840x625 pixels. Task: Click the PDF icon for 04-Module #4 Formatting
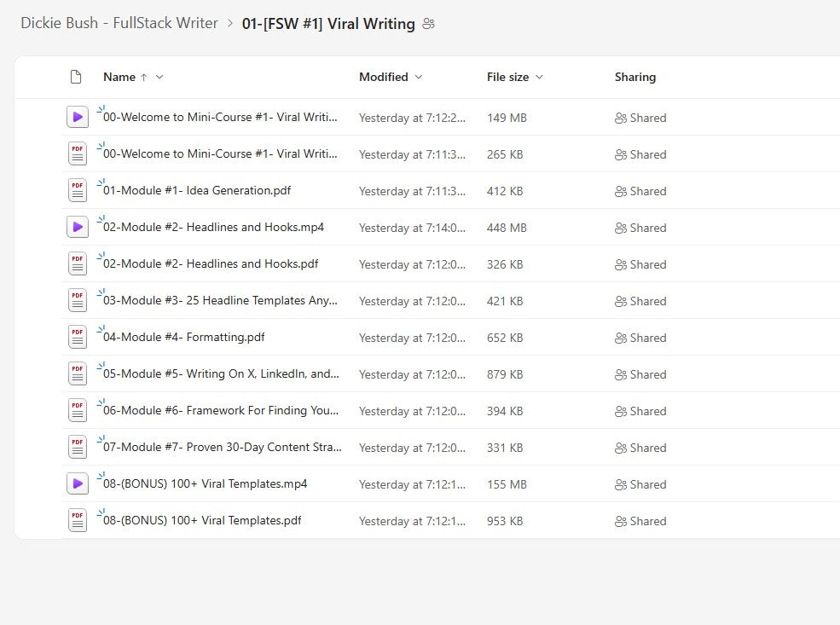(77, 337)
